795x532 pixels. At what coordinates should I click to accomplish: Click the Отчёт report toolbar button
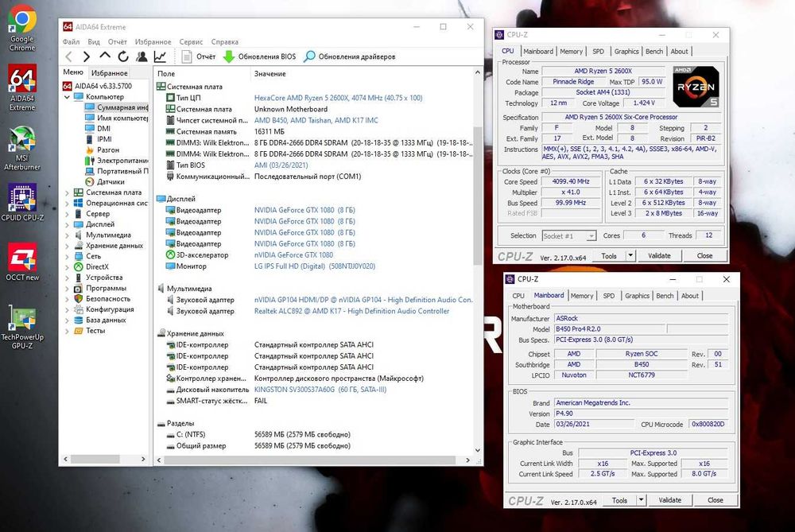click(199, 56)
